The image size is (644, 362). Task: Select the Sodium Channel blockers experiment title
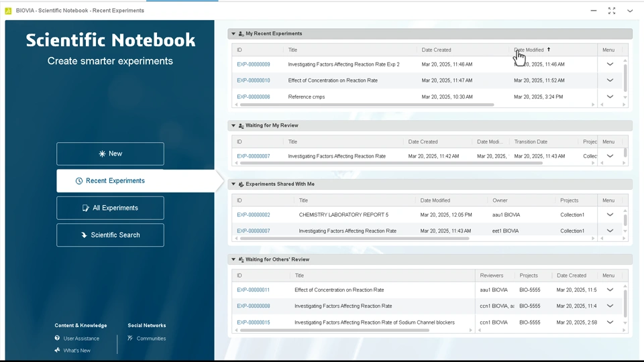pyautogui.click(x=374, y=322)
